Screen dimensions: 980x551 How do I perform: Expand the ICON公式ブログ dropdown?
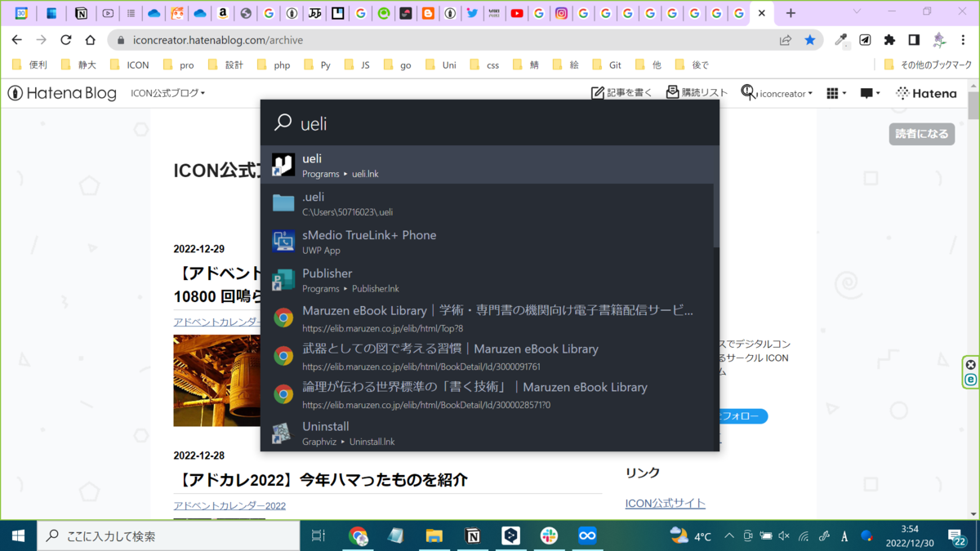(x=168, y=93)
